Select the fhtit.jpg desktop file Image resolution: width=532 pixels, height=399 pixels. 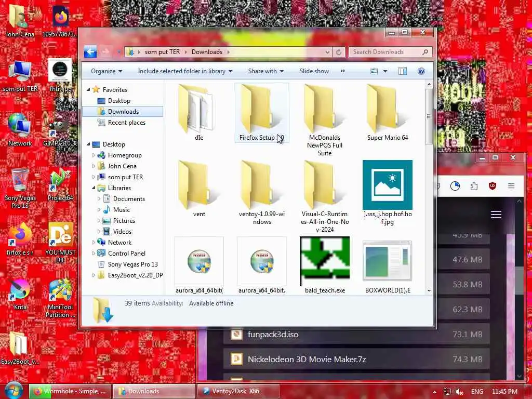coord(60,75)
